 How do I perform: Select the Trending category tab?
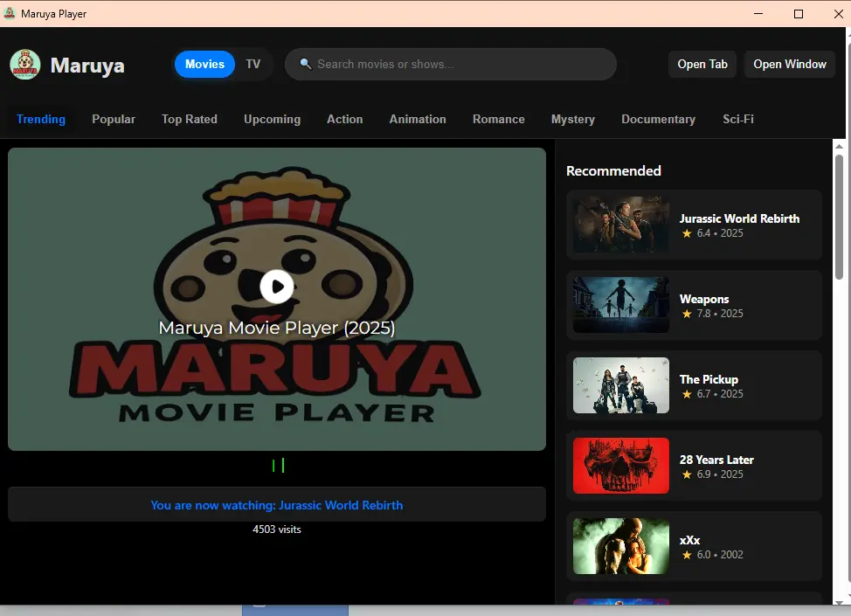coord(41,120)
